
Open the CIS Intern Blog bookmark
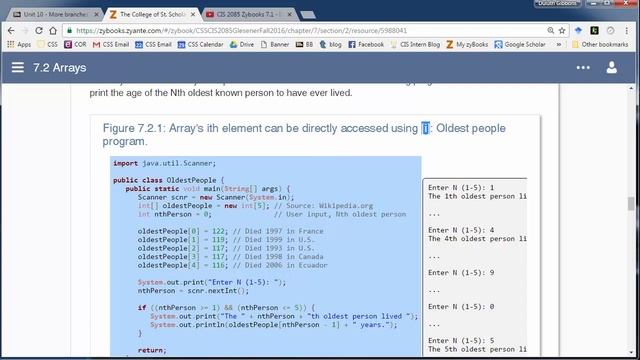pos(415,44)
